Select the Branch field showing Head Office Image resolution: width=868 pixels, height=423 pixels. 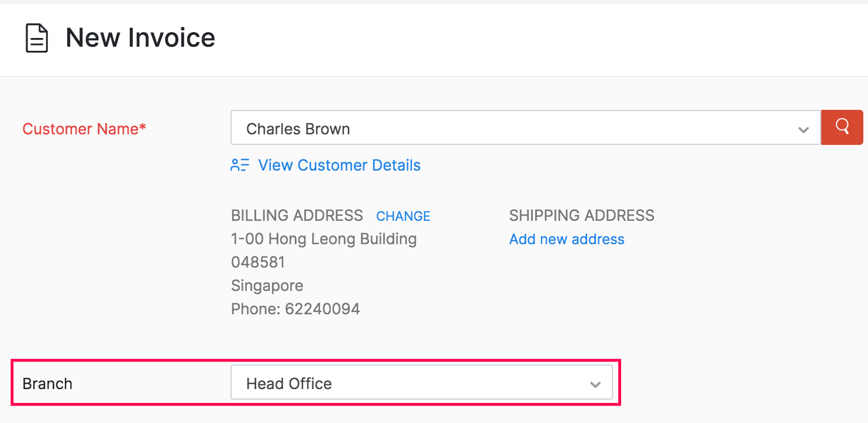(x=421, y=383)
